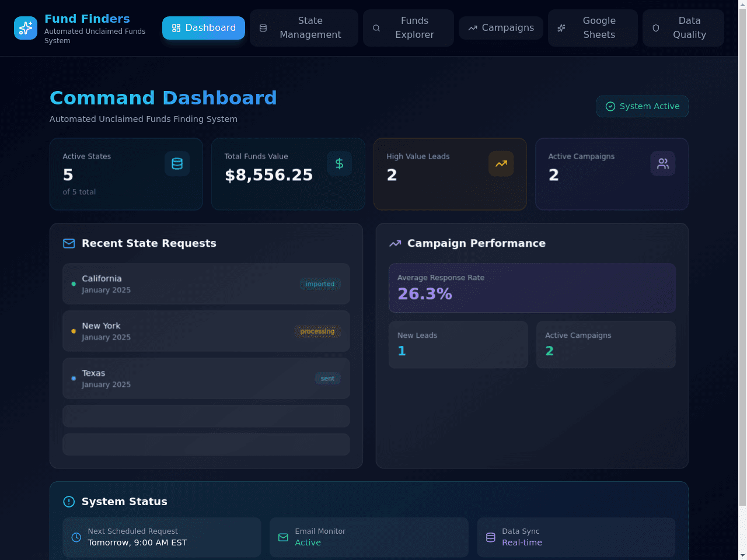
Task: Click the green status dot for California
Action: click(x=74, y=284)
